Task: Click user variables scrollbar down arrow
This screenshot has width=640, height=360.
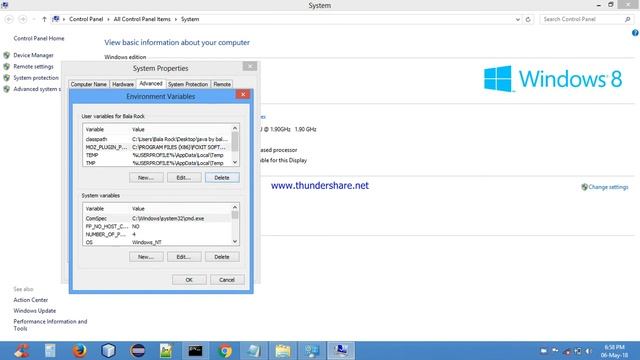Action: click(235, 162)
